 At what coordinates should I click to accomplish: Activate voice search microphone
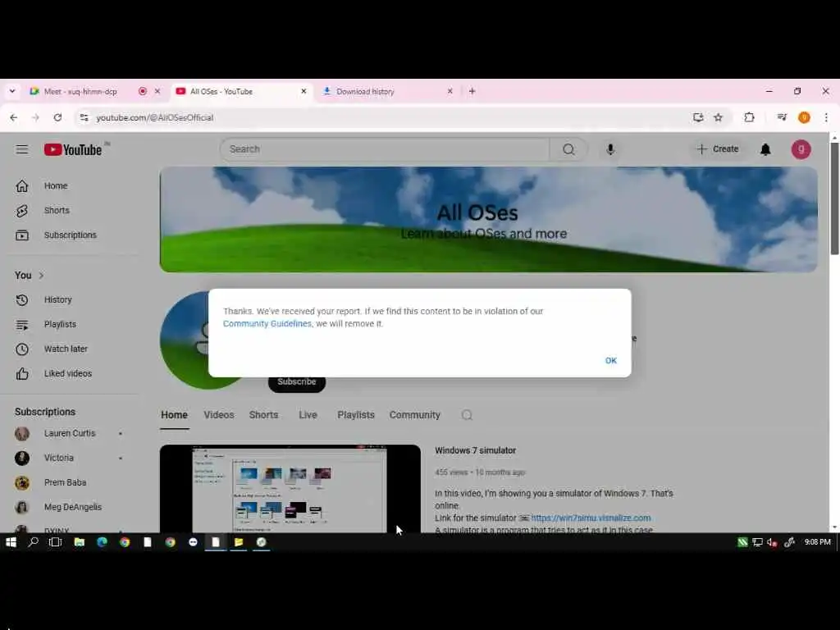(610, 149)
